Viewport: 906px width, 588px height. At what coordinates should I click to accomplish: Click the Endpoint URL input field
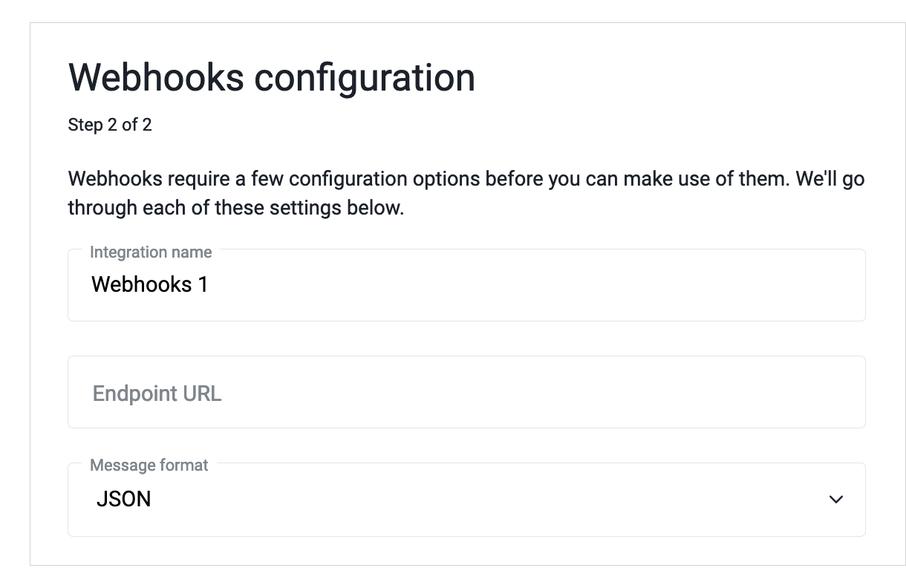[x=466, y=392]
